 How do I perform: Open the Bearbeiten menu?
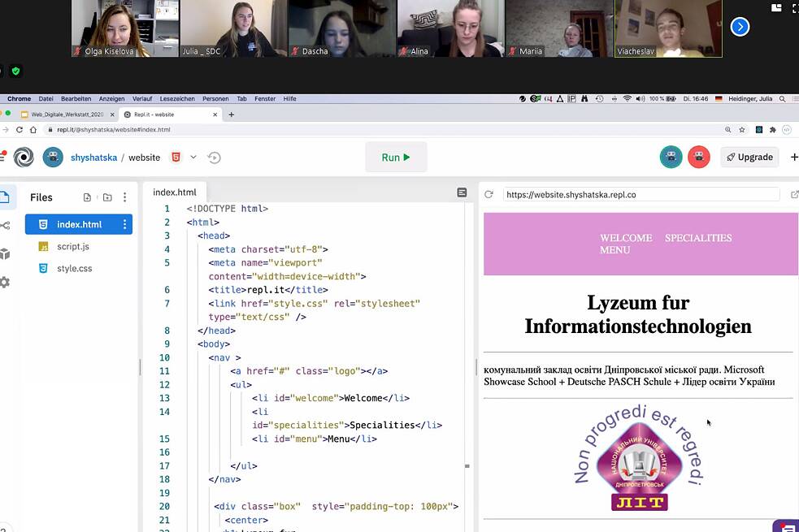[76, 99]
